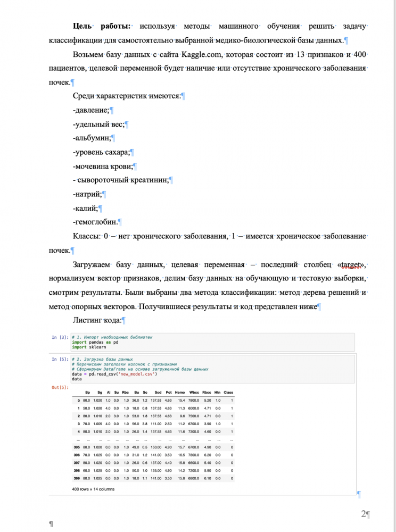Select the list item "-альбумин;"
The image size is (396, 532).
92,138
